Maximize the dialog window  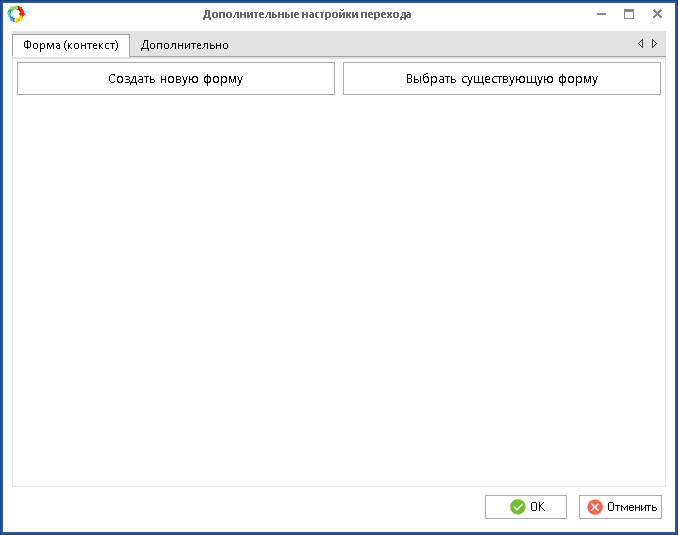[629, 14]
